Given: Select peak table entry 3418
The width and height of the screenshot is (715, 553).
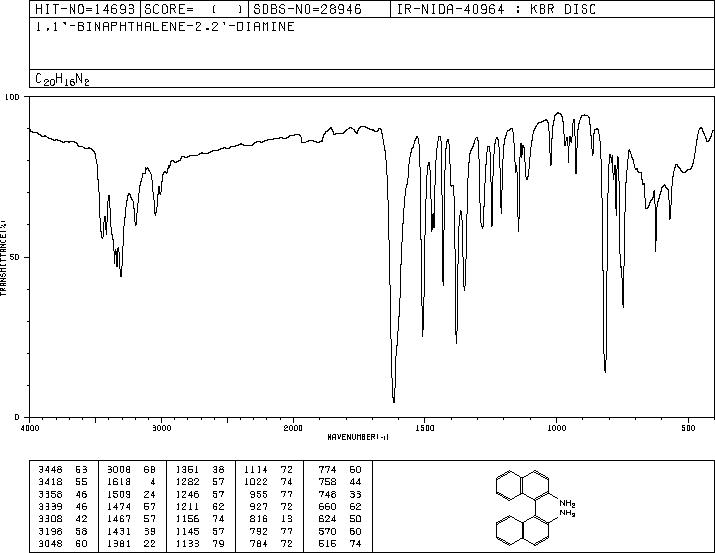Looking at the screenshot, I should click(62, 482).
